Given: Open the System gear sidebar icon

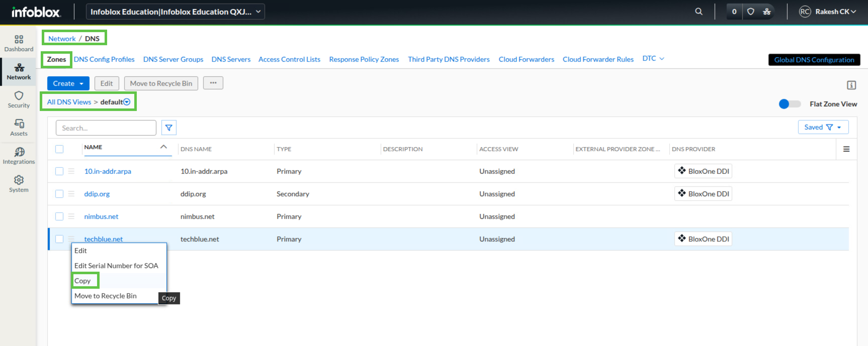Looking at the screenshot, I should click(x=19, y=184).
